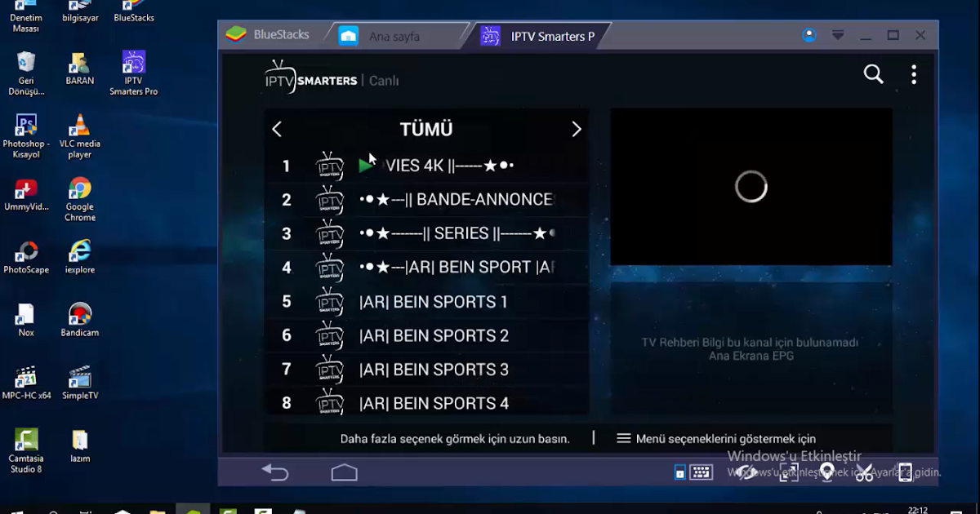Open BlueStacks account profile icon
980x514 pixels.
[x=809, y=35]
